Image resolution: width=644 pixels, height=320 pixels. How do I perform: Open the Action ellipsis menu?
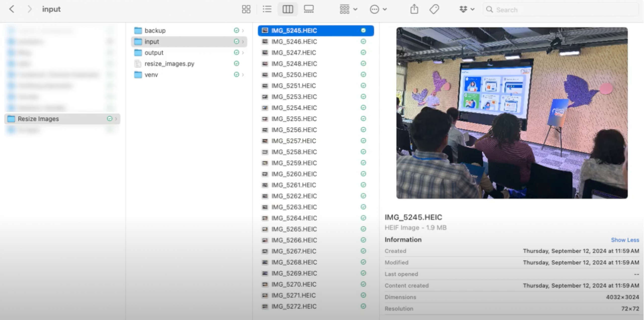tap(378, 9)
